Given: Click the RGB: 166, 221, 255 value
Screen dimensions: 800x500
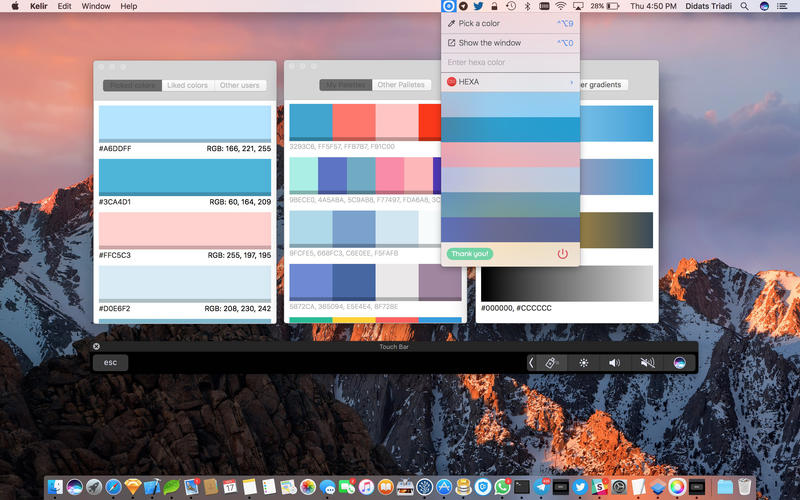Looking at the screenshot, I should pyautogui.click(x=239, y=148).
